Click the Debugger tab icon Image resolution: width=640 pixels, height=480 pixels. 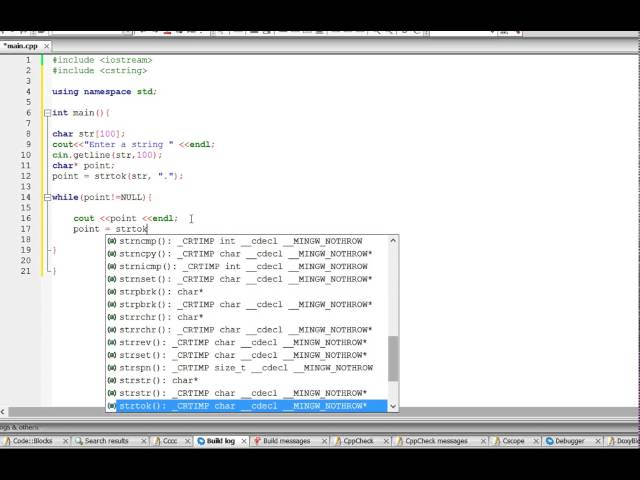(x=549, y=441)
